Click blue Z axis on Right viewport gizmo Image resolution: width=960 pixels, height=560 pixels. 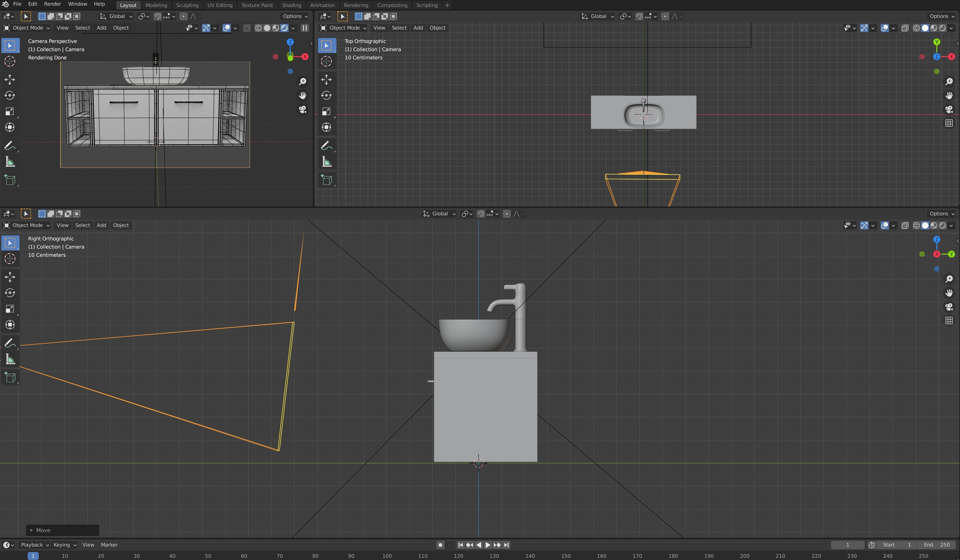[x=937, y=239]
